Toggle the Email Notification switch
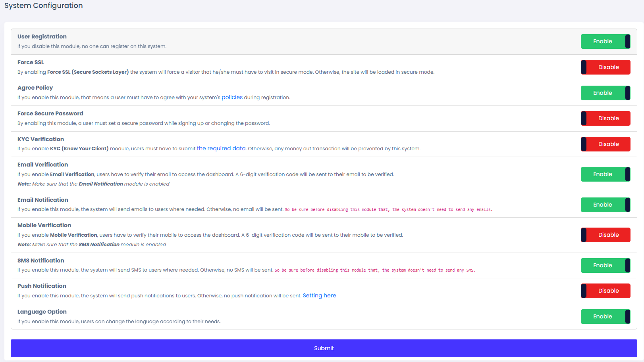Viewport: 644px width, 362px height. [x=605, y=205]
